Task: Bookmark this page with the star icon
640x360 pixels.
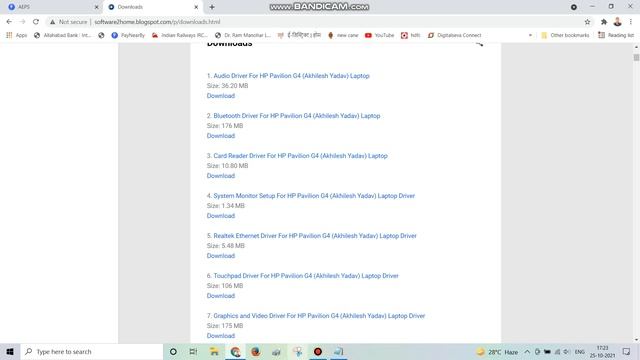Action: 587,22
